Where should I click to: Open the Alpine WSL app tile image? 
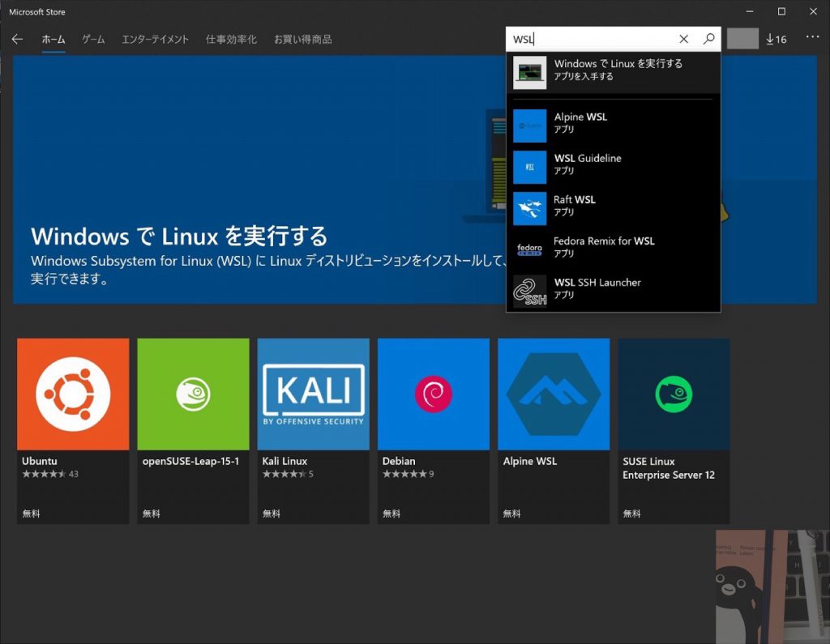click(x=554, y=395)
